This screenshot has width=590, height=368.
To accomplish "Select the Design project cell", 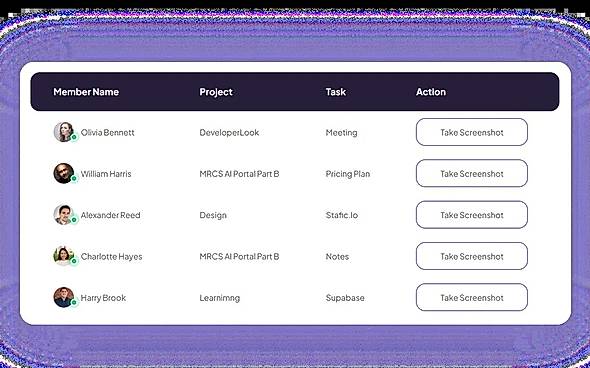I will [x=213, y=215].
